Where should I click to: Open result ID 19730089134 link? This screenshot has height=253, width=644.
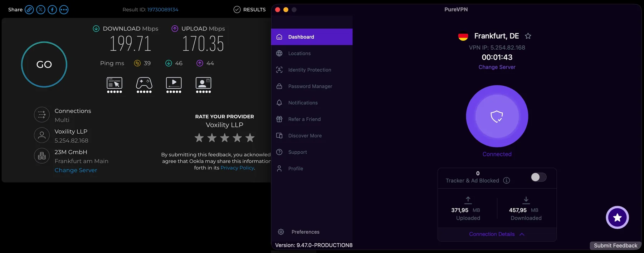coord(163,10)
